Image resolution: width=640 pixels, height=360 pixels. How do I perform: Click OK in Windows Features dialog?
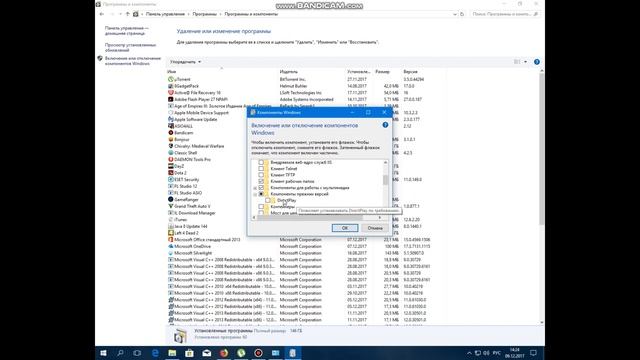click(x=345, y=228)
